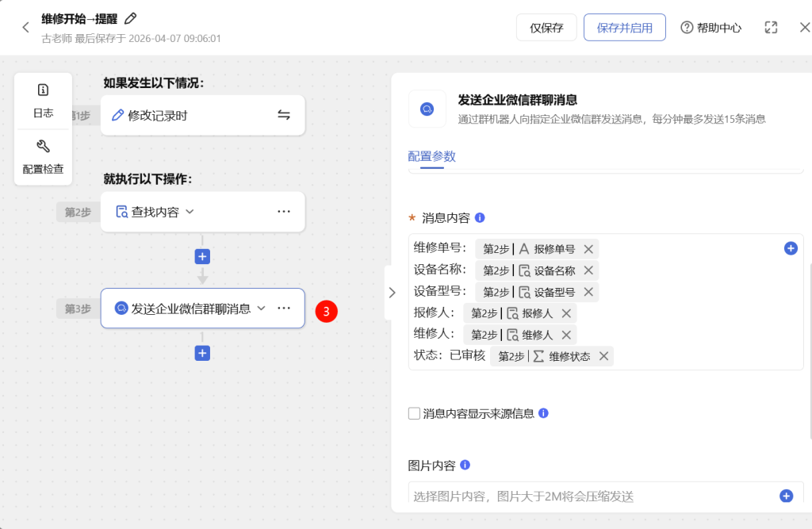The height and width of the screenshot is (529, 812).
Task: Insert field into 消息内容 with plus icon
Action: click(791, 249)
